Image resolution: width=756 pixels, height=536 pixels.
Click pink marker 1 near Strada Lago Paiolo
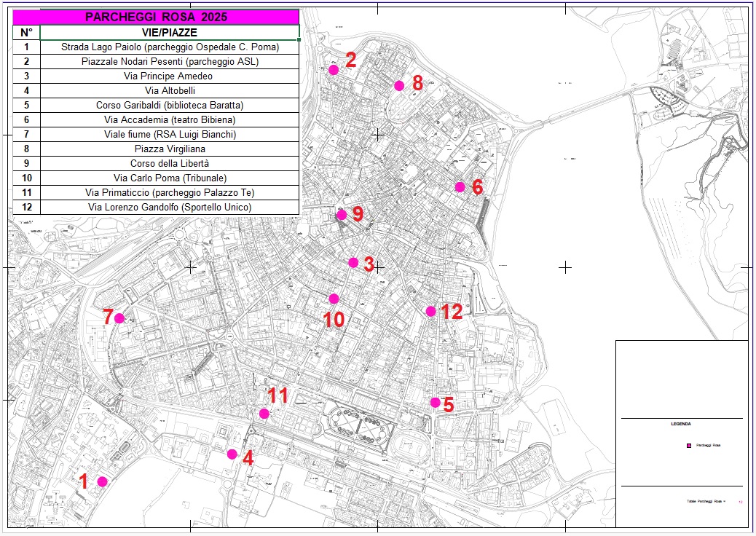[x=102, y=480]
